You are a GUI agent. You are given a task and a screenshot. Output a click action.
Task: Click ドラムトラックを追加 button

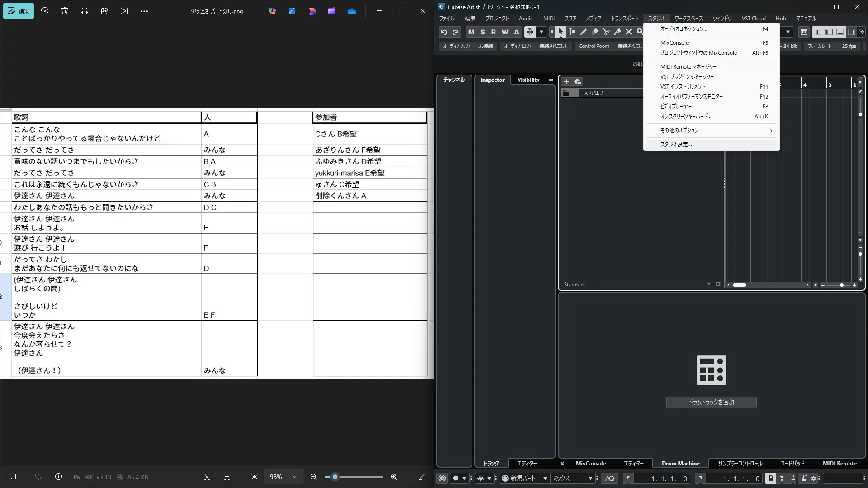tap(711, 402)
